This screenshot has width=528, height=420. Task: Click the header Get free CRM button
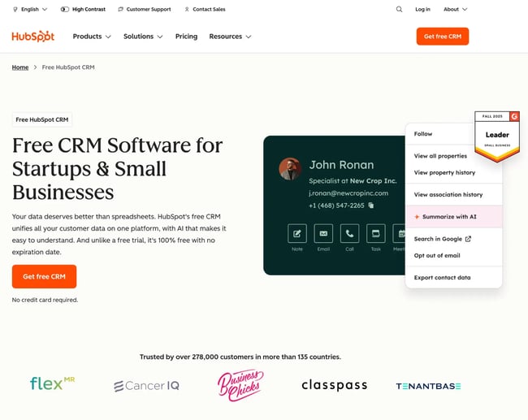(x=443, y=37)
